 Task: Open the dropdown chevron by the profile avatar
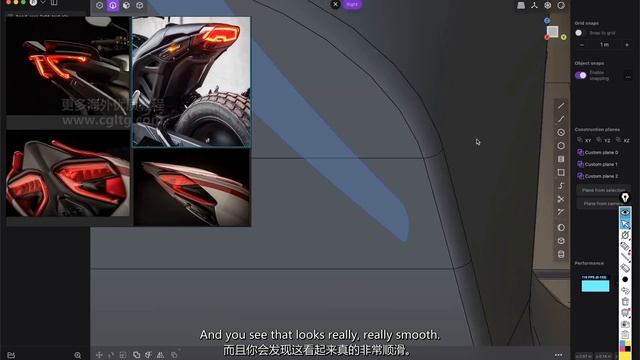click(x=43, y=2)
